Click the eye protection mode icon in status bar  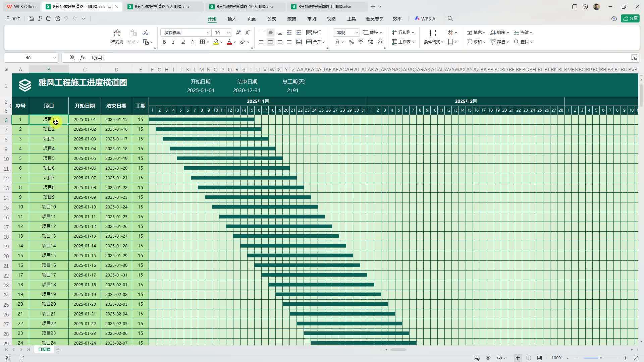click(x=488, y=358)
